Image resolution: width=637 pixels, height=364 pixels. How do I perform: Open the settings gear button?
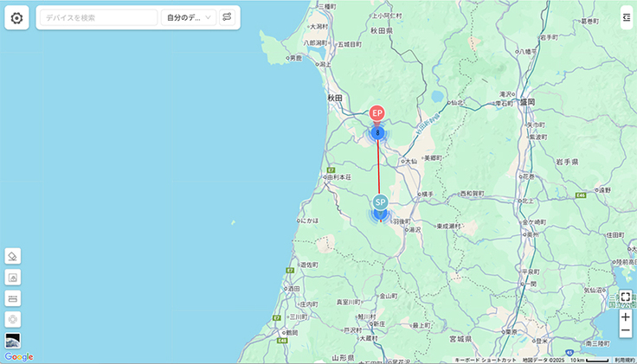click(x=16, y=18)
